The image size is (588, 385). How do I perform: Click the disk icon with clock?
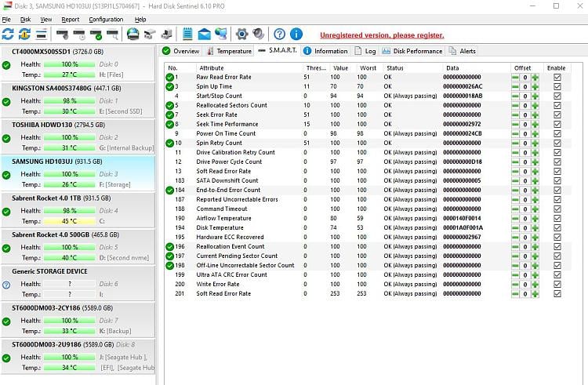coord(79,35)
